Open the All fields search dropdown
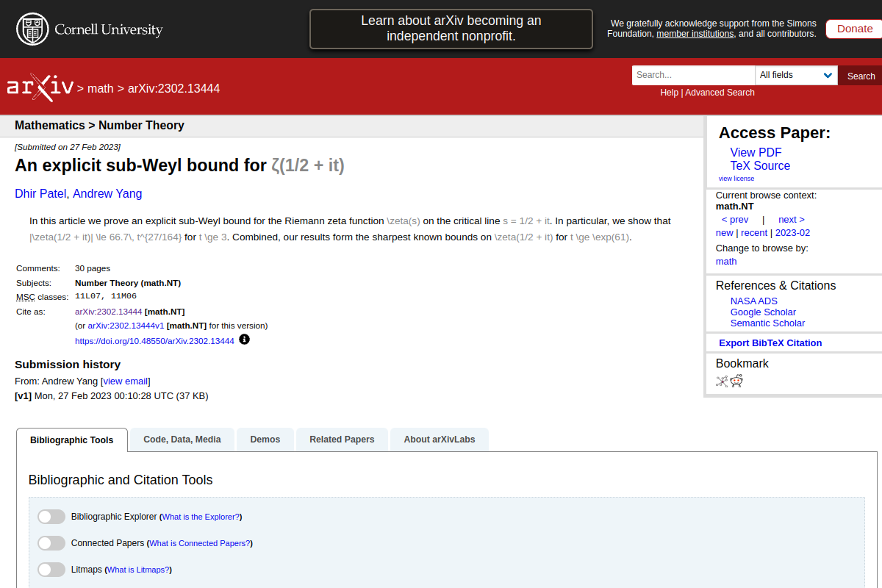Image resolution: width=882 pixels, height=588 pixels. pos(796,75)
